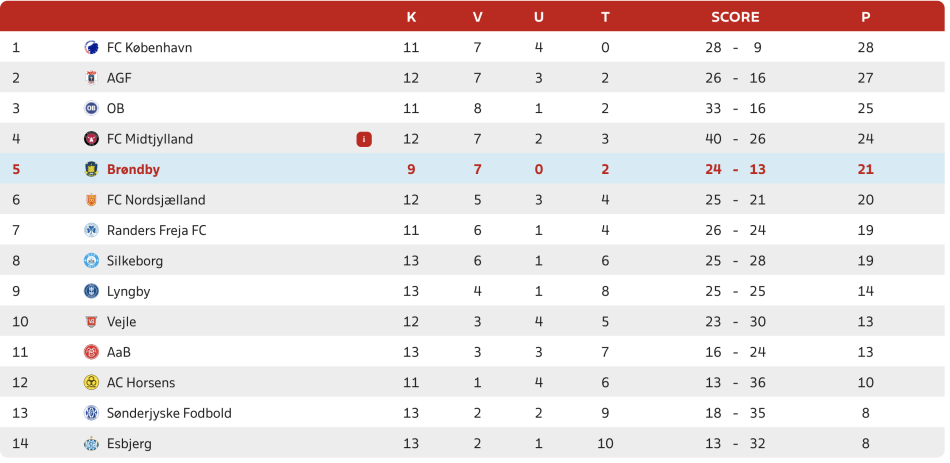Click the FC København club crest
The height and width of the screenshot is (463, 950).
click(91, 48)
